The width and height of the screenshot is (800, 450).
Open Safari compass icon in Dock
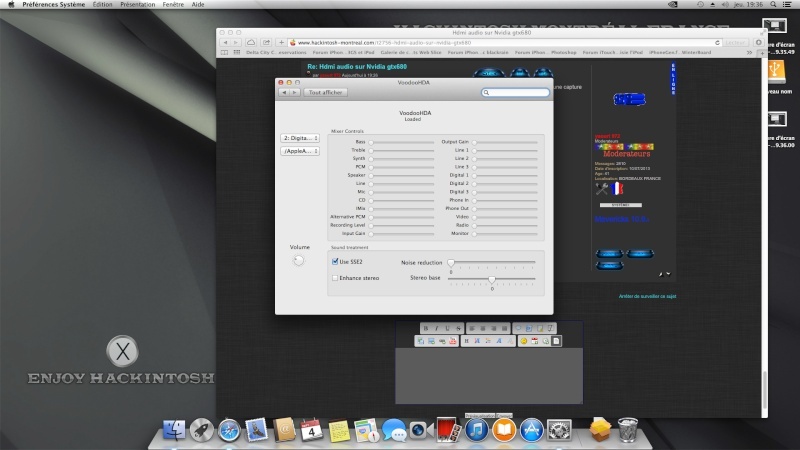click(x=229, y=430)
